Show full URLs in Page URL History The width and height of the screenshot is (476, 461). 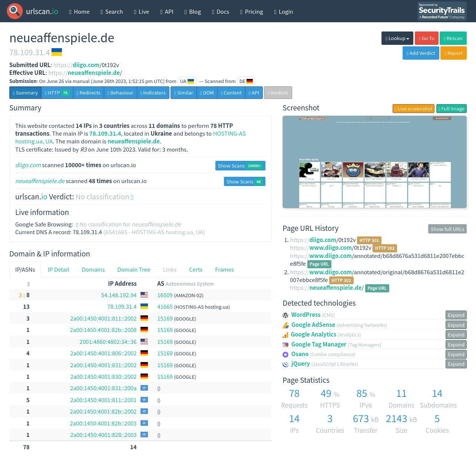[x=447, y=229]
